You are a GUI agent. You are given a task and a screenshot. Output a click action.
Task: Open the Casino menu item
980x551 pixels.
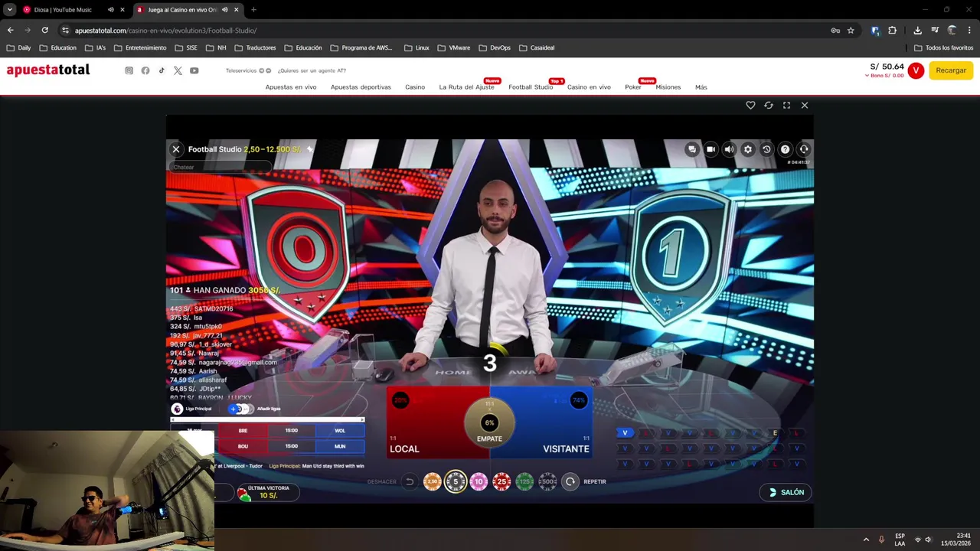point(415,87)
